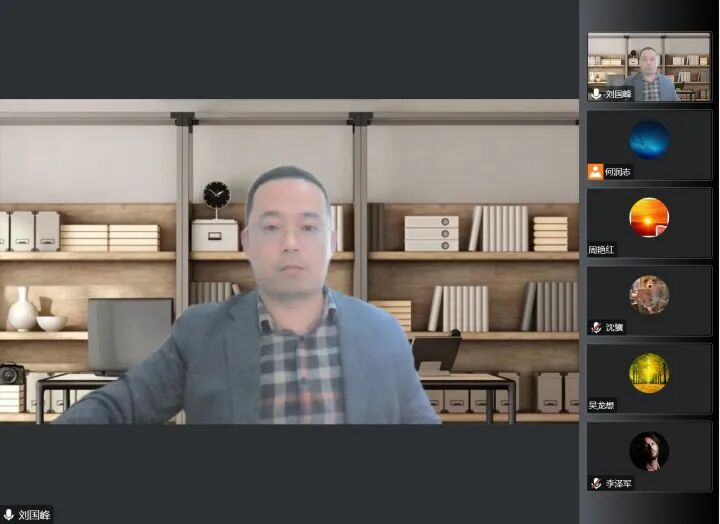Click muted microphone icon beside 李泽军
Image resolution: width=720 pixels, height=524 pixels.
(596, 483)
